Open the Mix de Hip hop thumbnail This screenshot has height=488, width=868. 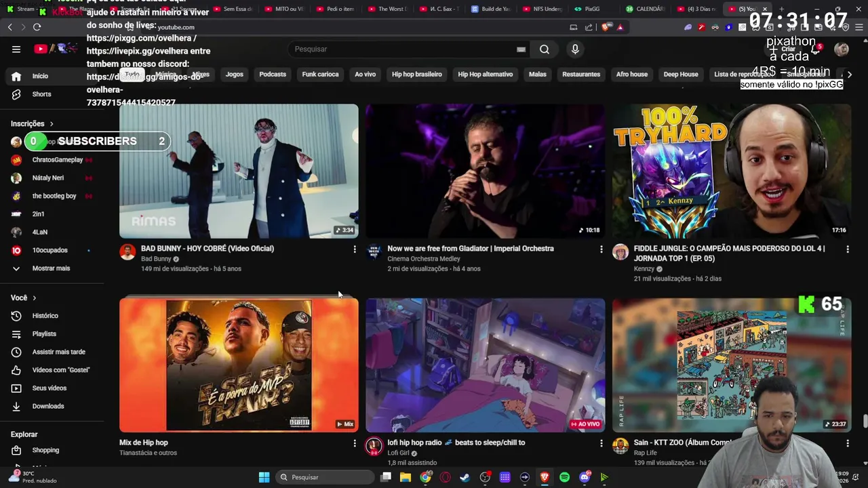[239, 365]
